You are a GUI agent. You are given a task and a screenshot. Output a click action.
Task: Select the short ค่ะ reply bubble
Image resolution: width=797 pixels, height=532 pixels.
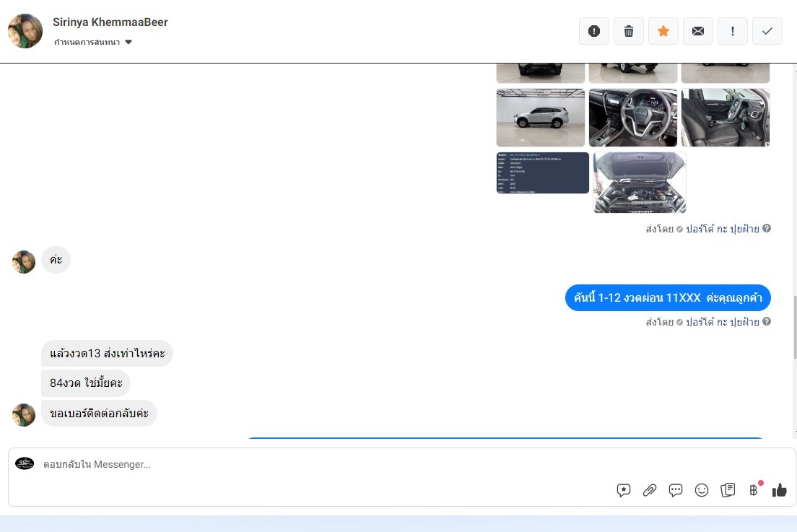(56, 260)
